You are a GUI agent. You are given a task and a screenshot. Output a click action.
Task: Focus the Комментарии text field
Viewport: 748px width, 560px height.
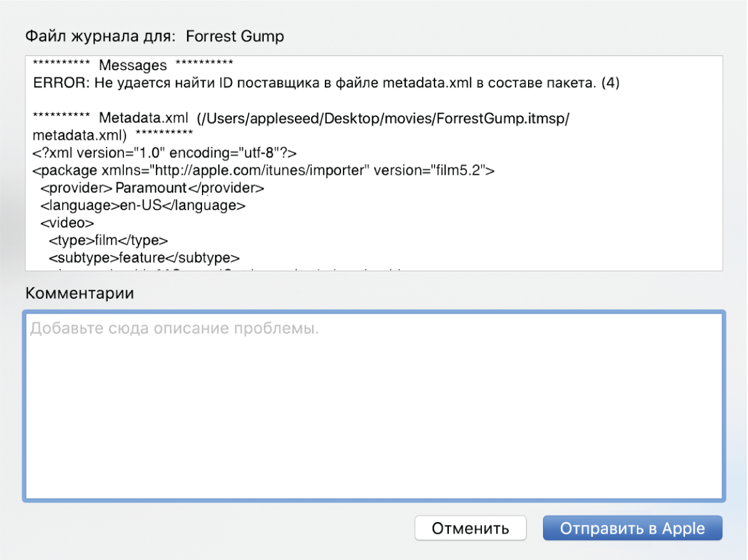point(374,406)
